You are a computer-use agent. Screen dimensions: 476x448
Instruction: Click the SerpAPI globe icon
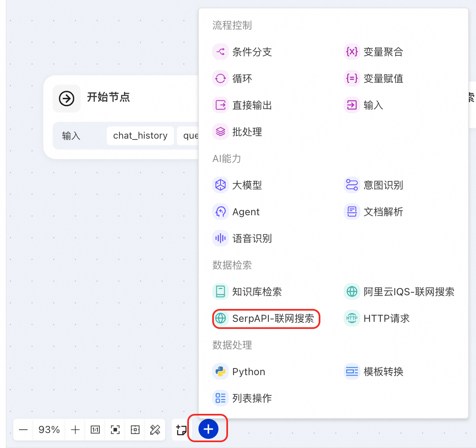pos(221,319)
